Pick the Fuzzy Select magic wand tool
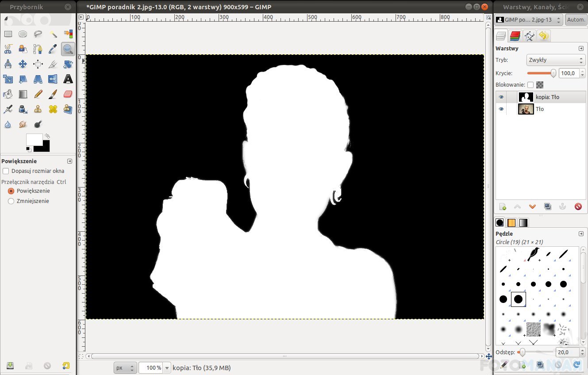This screenshot has height=375, width=588. pos(53,34)
